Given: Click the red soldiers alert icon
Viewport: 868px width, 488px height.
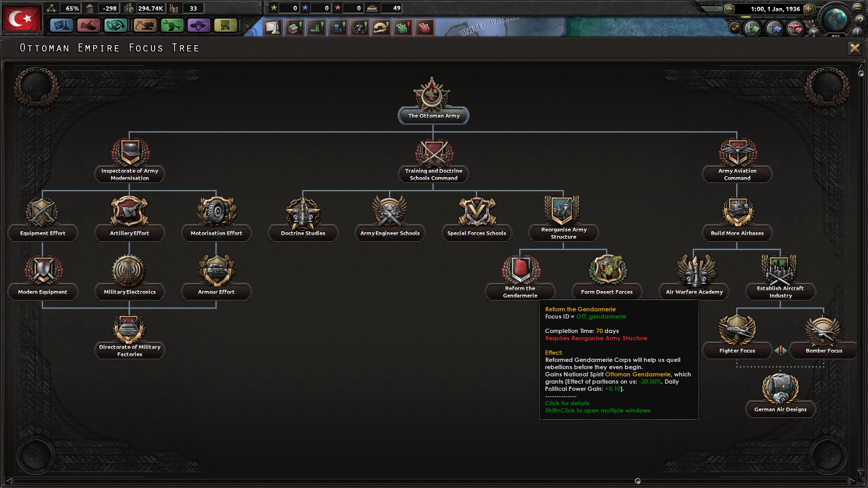Looking at the screenshot, I should click(x=425, y=28).
